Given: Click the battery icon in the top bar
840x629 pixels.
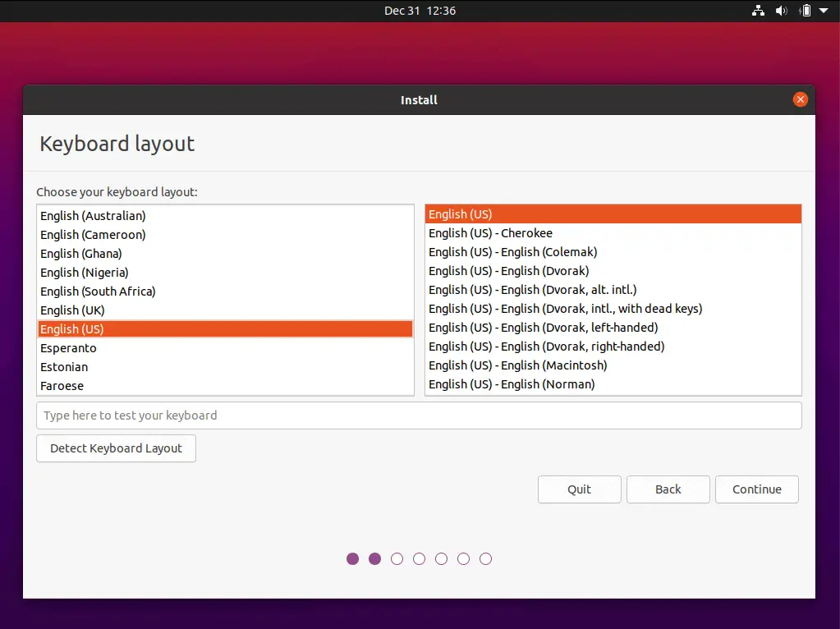Looking at the screenshot, I should click(x=806, y=11).
